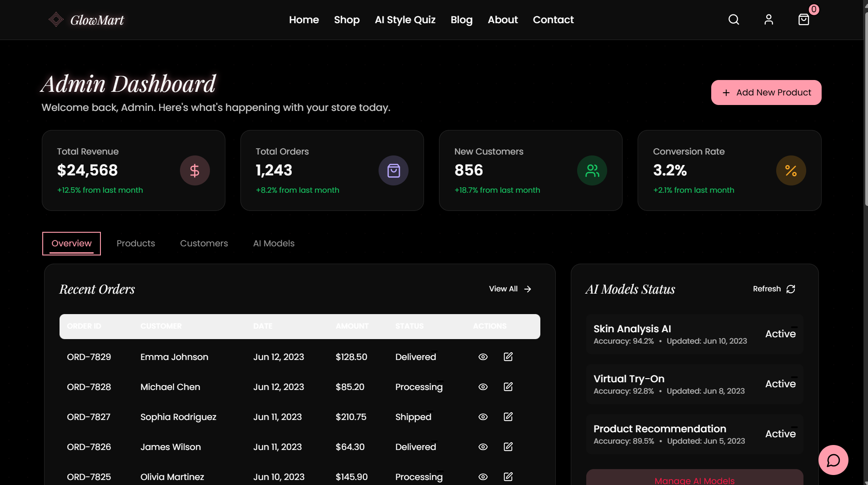Click the AMOUNT column header

coord(352,326)
